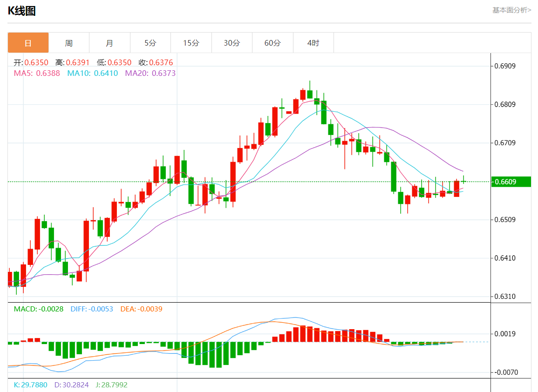Screen dimensions: 538x392
Task: Switch to the 4时 chart tab
Action: click(x=313, y=43)
